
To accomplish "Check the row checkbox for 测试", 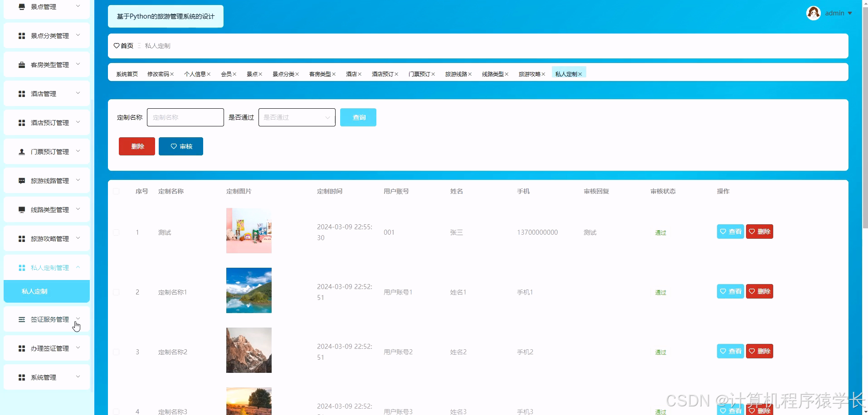I will click(116, 232).
